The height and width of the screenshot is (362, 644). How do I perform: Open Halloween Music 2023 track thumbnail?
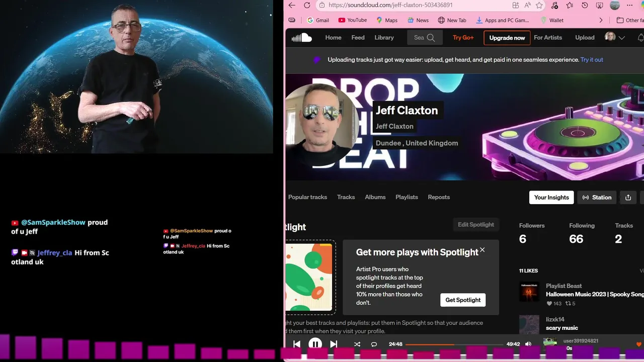(529, 292)
